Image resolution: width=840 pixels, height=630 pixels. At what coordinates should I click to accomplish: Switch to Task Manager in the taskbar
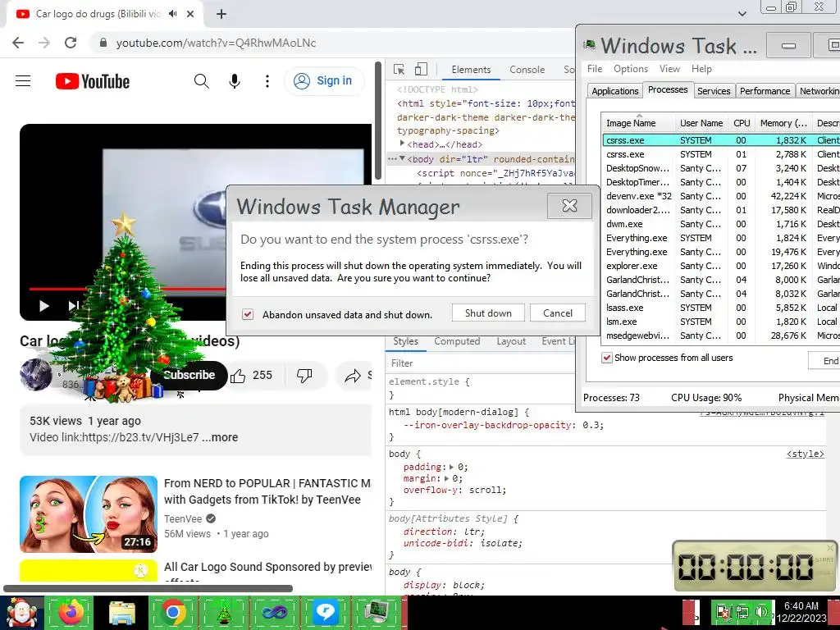pos(377,612)
